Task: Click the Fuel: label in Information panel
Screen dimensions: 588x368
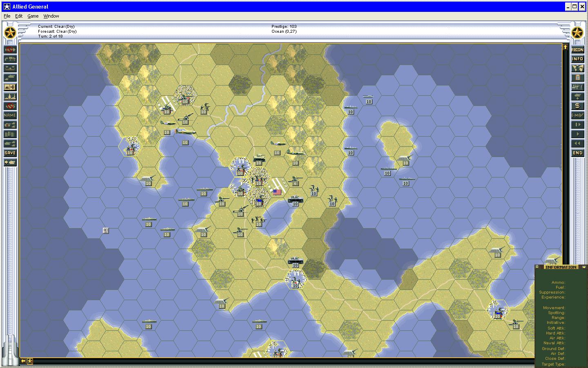Action: 560,287
